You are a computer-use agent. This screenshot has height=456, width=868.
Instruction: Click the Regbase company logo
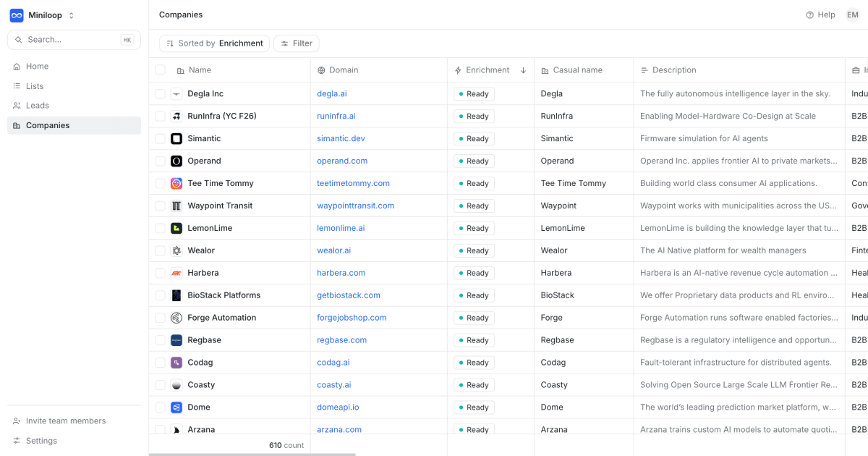click(176, 341)
